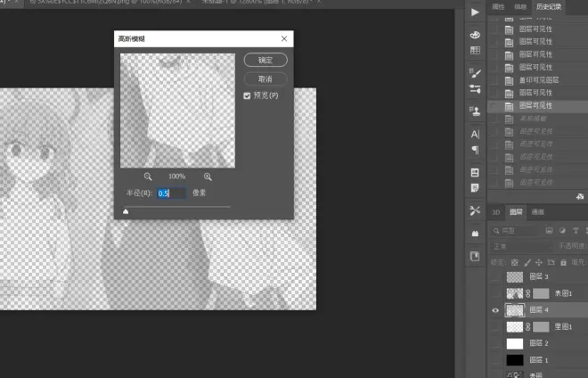Open the 类型 layer filter dropdown
The image size is (588, 378).
pos(516,231)
